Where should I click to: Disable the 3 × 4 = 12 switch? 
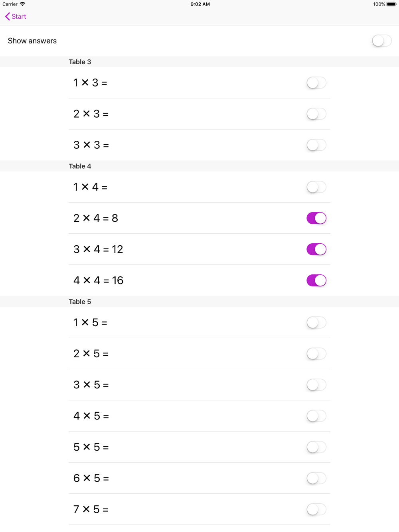(316, 249)
